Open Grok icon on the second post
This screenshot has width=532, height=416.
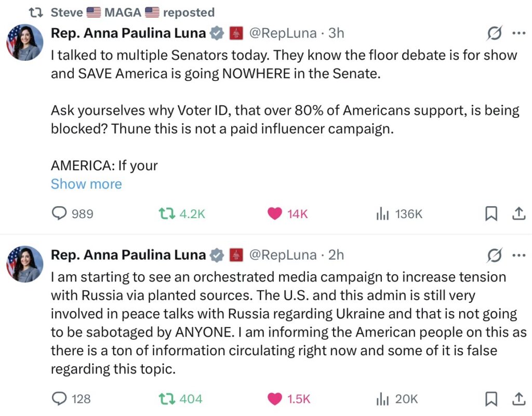[x=494, y=255]
